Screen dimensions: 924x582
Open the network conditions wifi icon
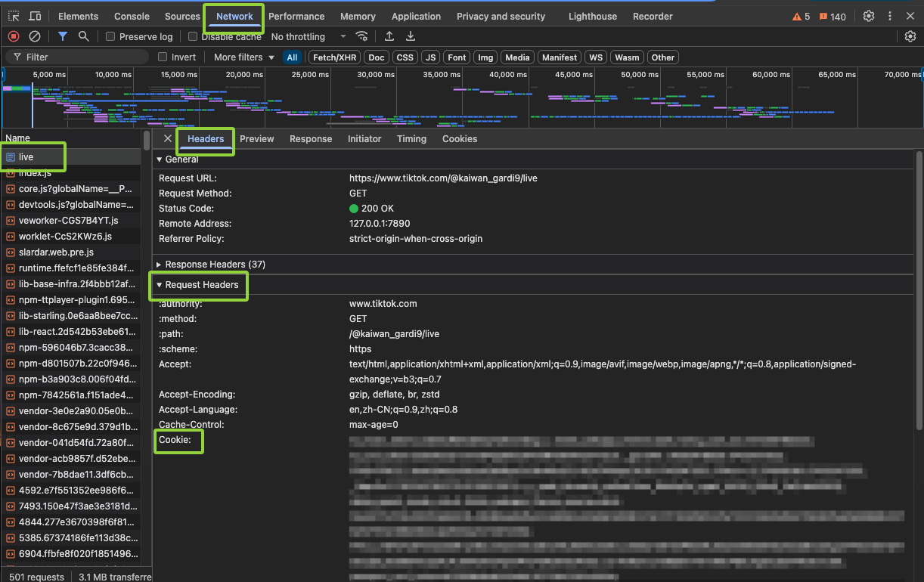362,36
